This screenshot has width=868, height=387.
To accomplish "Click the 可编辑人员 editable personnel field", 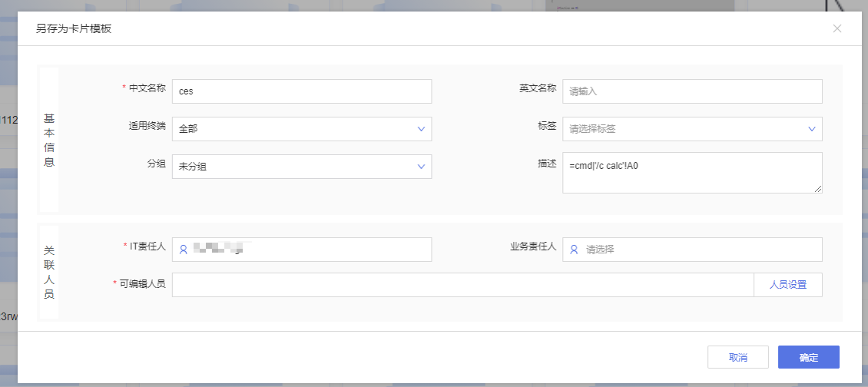I will tap(462, 285).
